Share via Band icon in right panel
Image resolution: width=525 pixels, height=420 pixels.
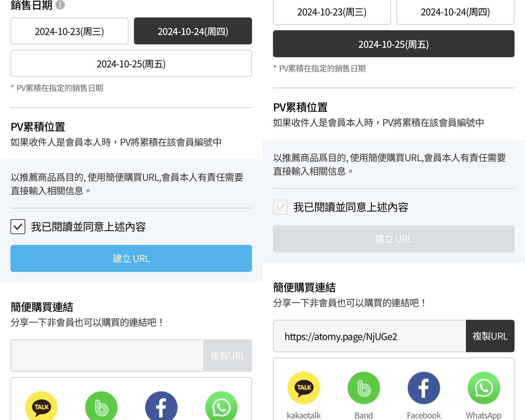pos(364,388)
